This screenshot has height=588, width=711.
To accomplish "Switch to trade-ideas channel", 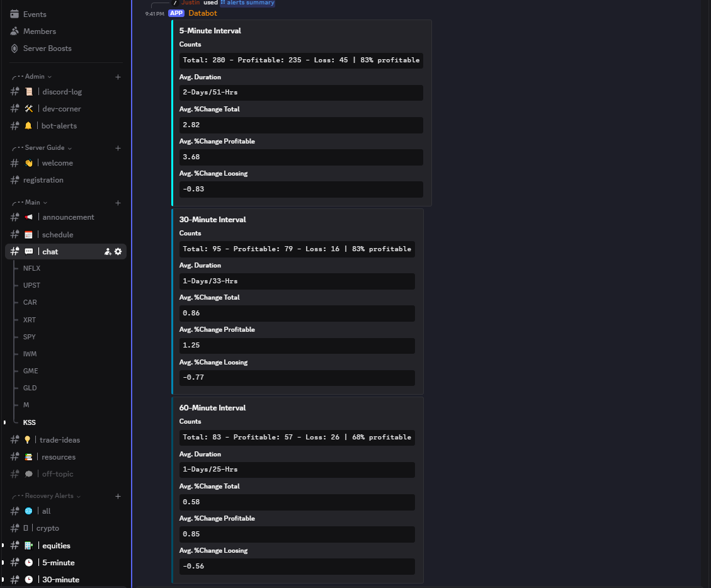I will (59, 440).
